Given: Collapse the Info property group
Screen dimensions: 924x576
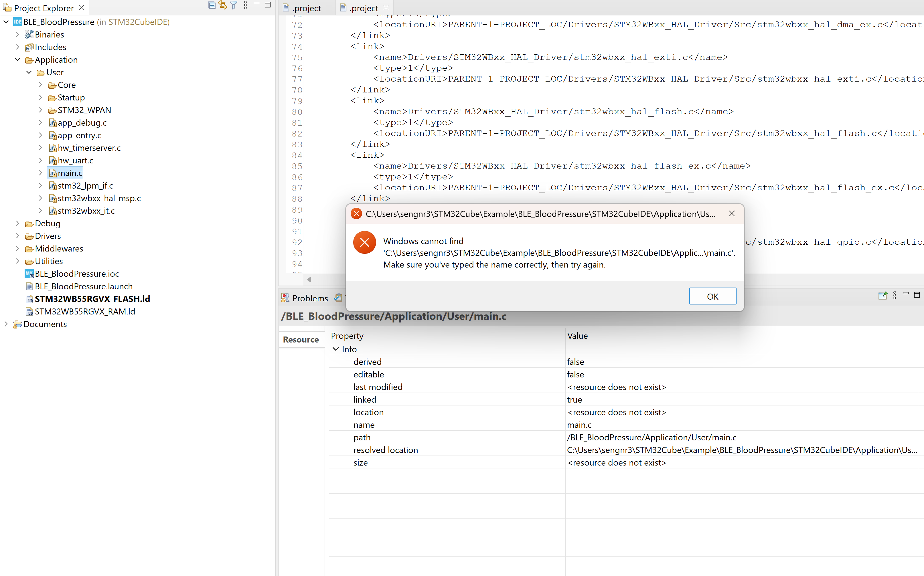Looking at the screenshot, I should pyautogui.click(x=336, y=349).
